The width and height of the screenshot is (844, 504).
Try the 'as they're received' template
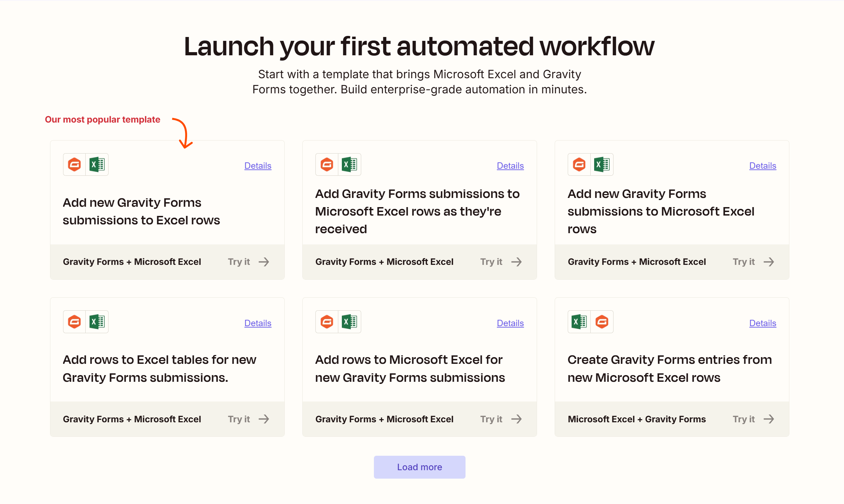click(x=491, y=262)
